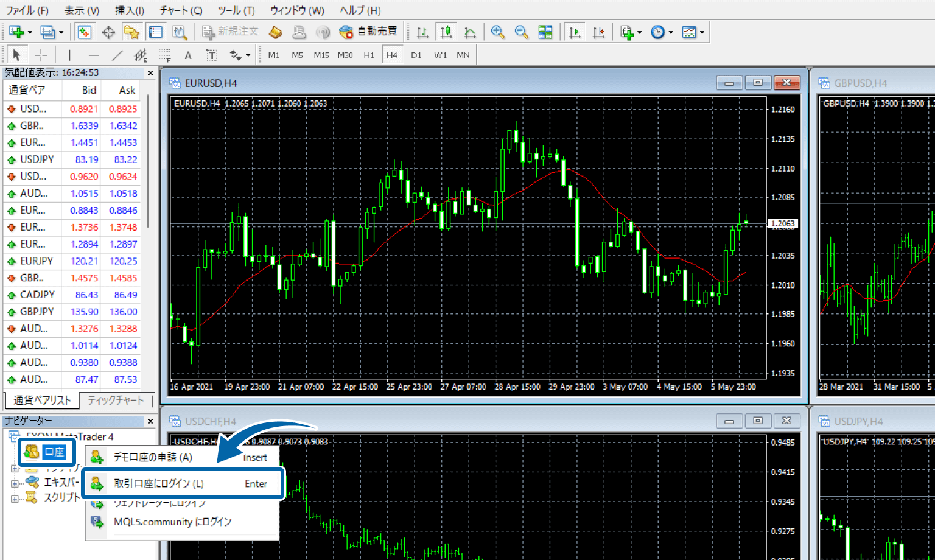This screenshot has width=935, height=560.
Task: Choose 取引口座にログイン (L) menu entry
Action: tap(184, 483)
